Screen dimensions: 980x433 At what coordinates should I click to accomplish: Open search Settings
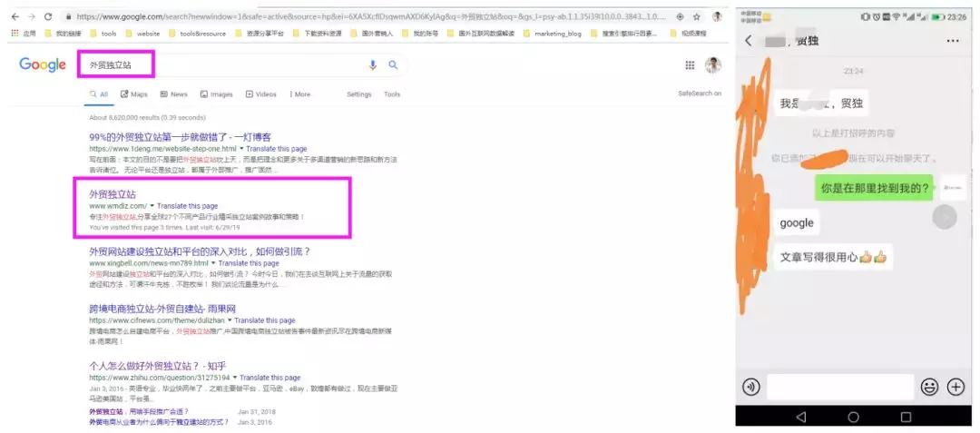click(x=358, y=94)
